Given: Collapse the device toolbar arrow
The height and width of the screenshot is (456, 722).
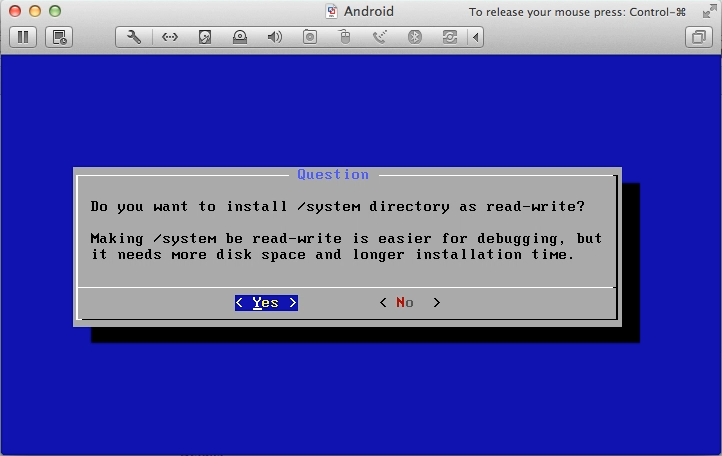Looking at the screenshot, I should coord(476,37).
